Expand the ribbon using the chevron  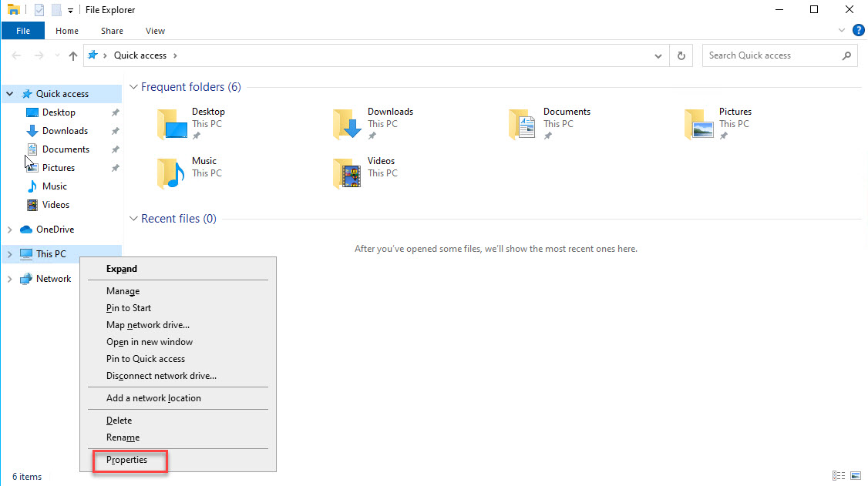[842, 31]
